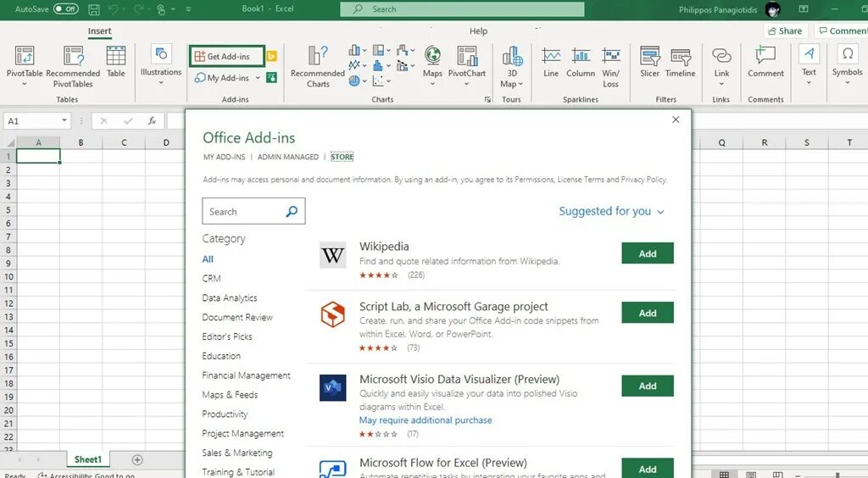Open Ribbon Display Options in title bar
868x478 pixels.
[804, 8]
